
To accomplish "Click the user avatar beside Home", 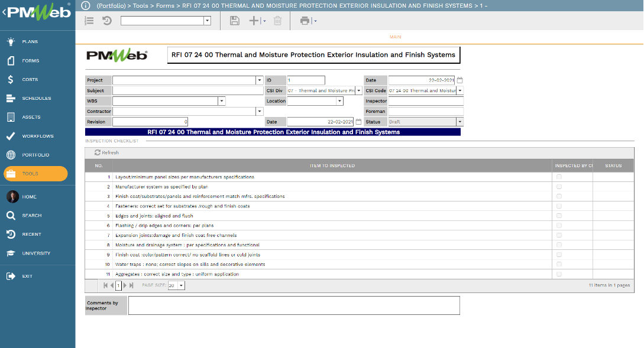I will [x=12, y=197].
